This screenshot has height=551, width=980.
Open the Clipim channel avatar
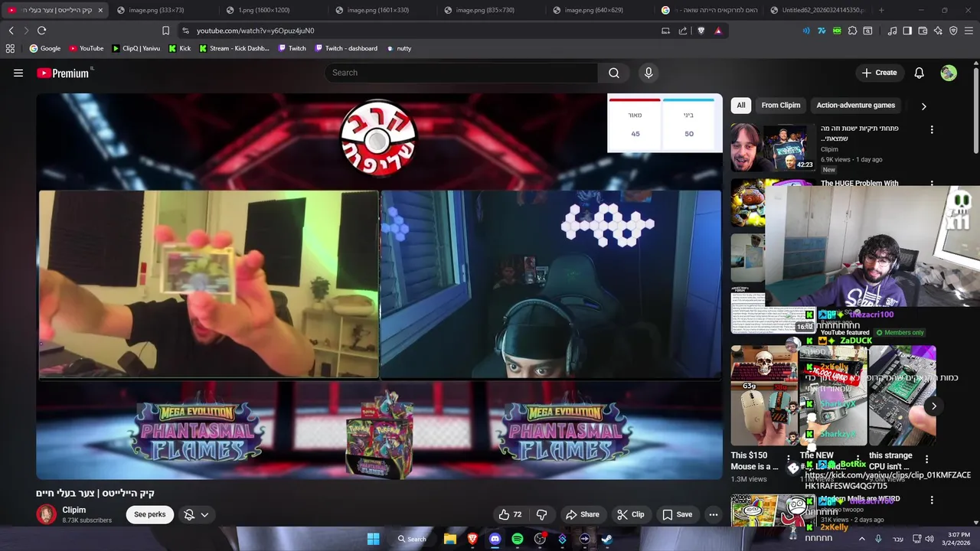tap(47, 514)
